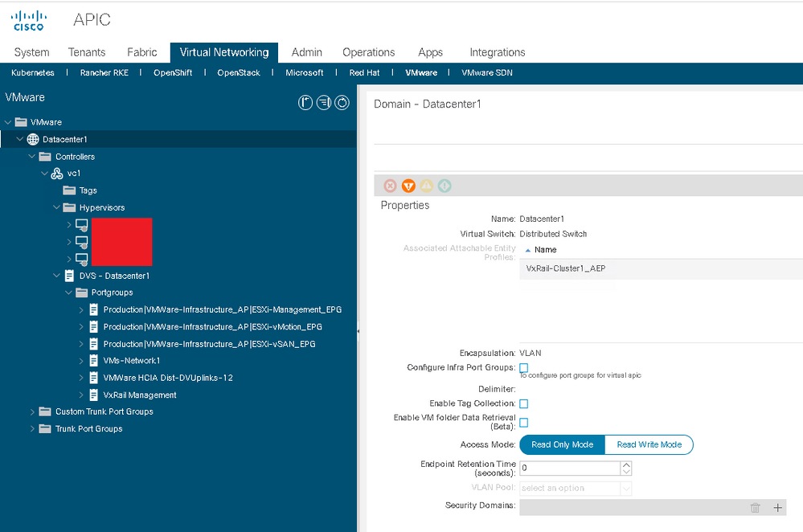Click the yellow minor faults icon

tap(427, 186)
